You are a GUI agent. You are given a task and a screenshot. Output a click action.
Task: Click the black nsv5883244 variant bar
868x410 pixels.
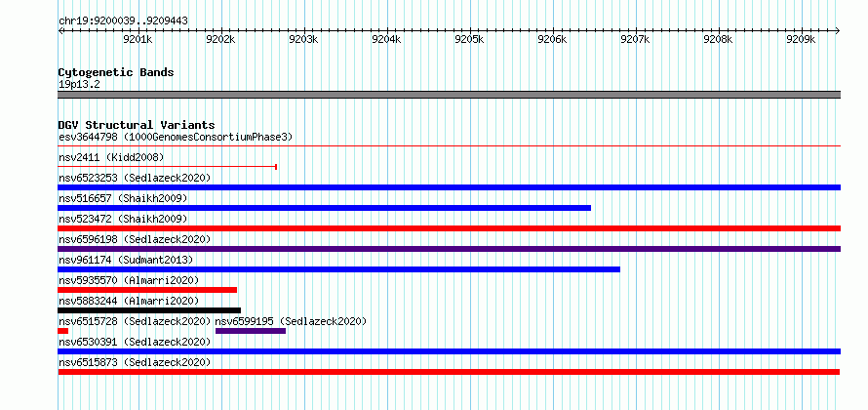[x=149, y=310]
